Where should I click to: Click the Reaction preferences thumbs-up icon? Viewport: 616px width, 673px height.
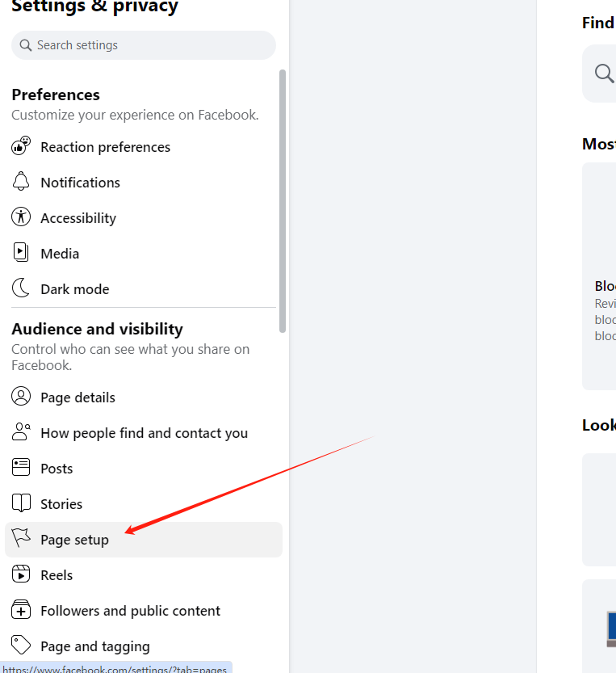pos(21,147)
